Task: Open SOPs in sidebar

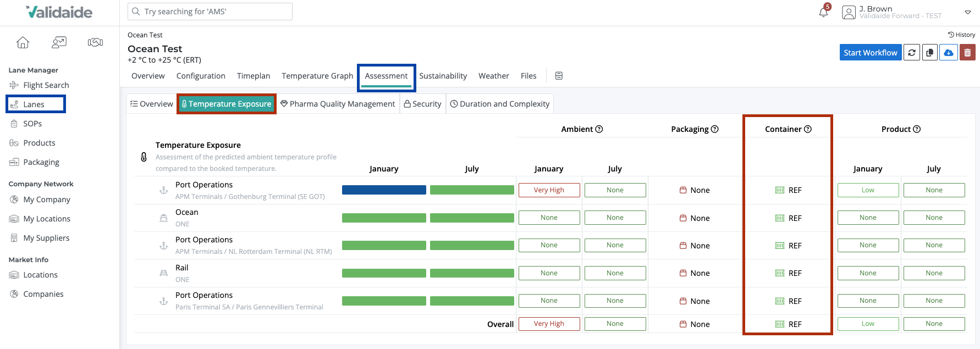Action: click(x=32, y=124)
